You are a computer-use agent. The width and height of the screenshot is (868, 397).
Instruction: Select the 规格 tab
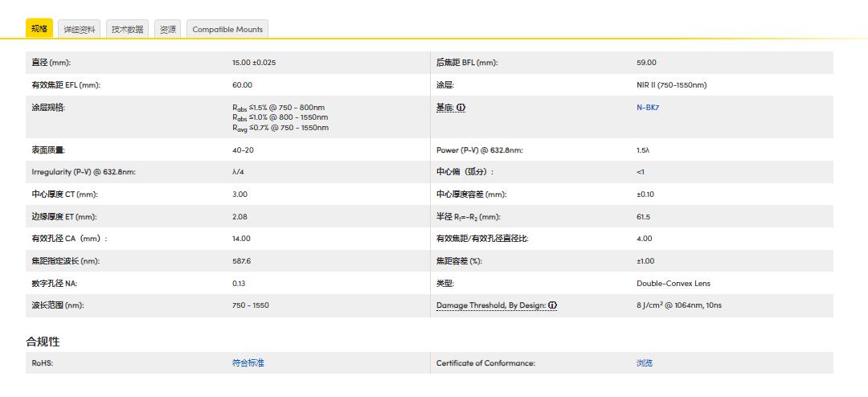tap(39, 29)
